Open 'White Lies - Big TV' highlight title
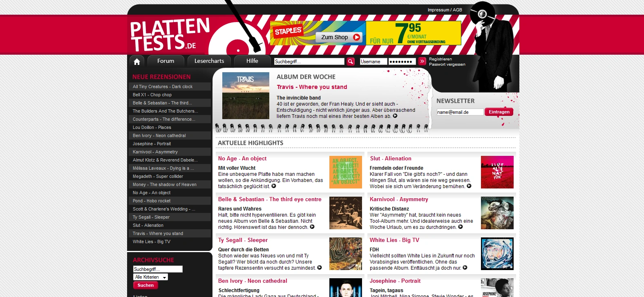Viewport: 644px width, 297px height. [394, 240]
